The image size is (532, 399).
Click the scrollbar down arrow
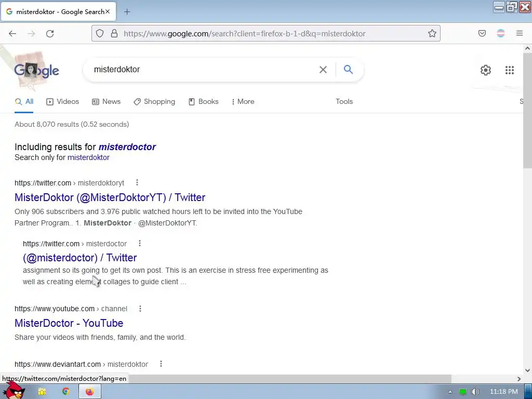(x=527, y=370)
